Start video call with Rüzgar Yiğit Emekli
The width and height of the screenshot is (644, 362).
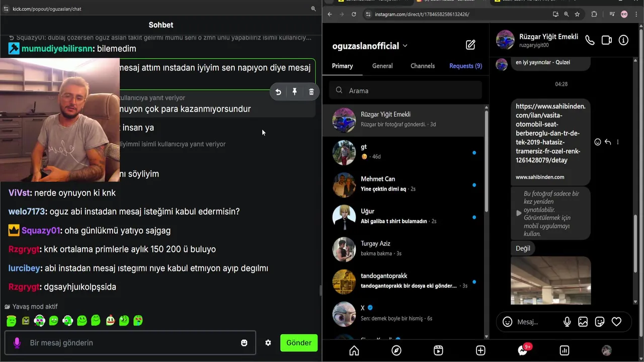(x=607, y=41)
